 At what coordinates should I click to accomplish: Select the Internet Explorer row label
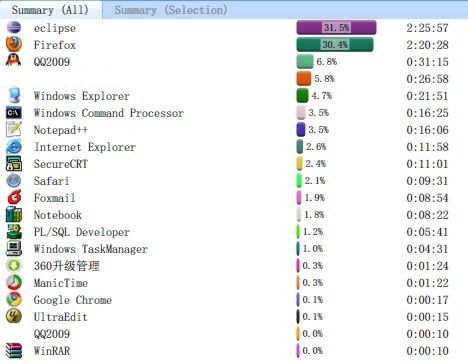pyautogui.click(x=85, y=147)
